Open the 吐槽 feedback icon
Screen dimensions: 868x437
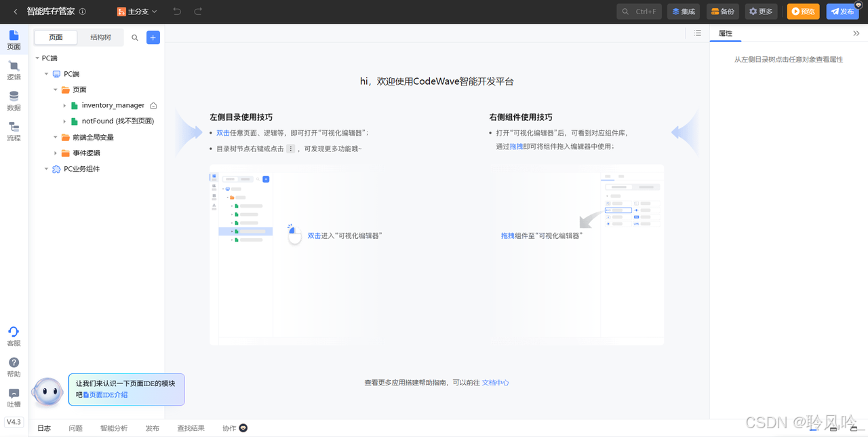14,398
